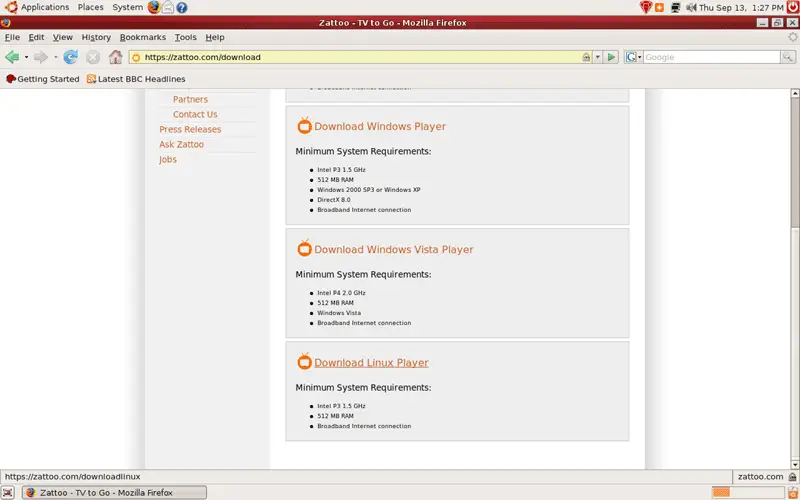The height and width of the screenshot is (500, 800).
Task: Open the Partners sidebar link
Action: (x=190, y=99)
